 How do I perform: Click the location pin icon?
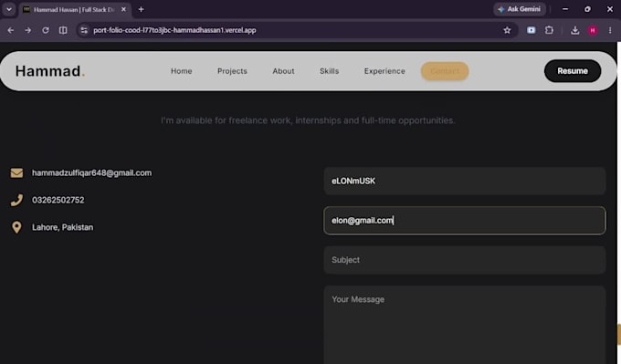coord(16,227)
